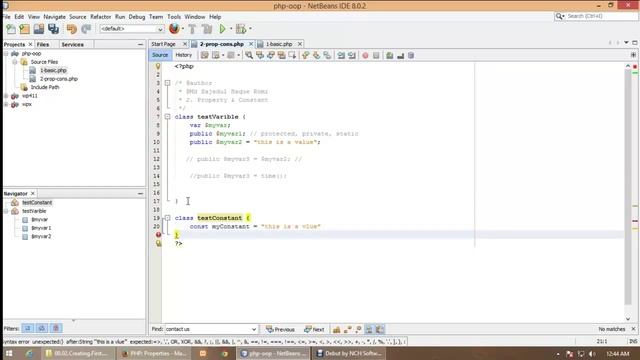Image resolution: width=640 pixels, height=360 pixels.
Task: Toggle third Navigator filter button
Action: (56, 328)
